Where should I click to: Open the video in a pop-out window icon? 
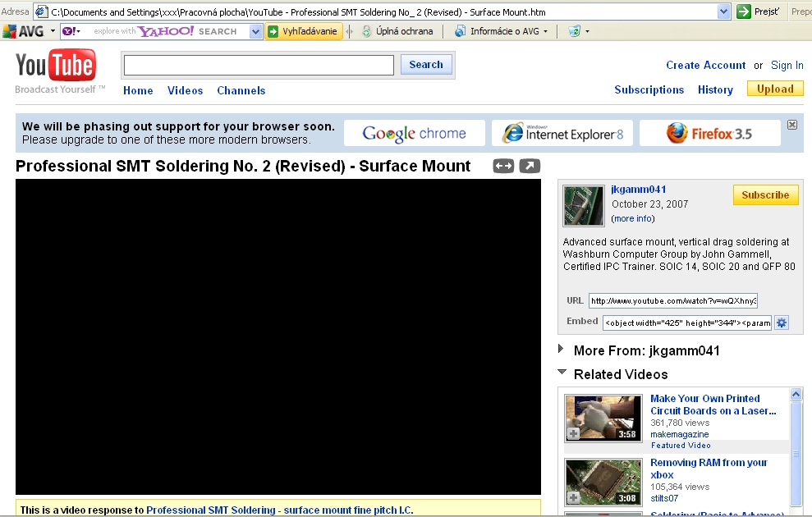coord(530,166)
